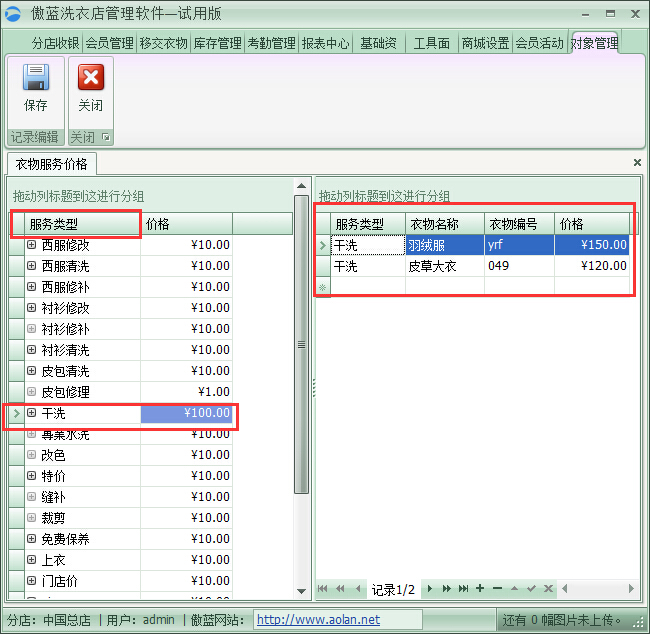Select the 羽绒服 cell
Image resolution: width=650 pixels, height=634 pixels.
point(444,245)
